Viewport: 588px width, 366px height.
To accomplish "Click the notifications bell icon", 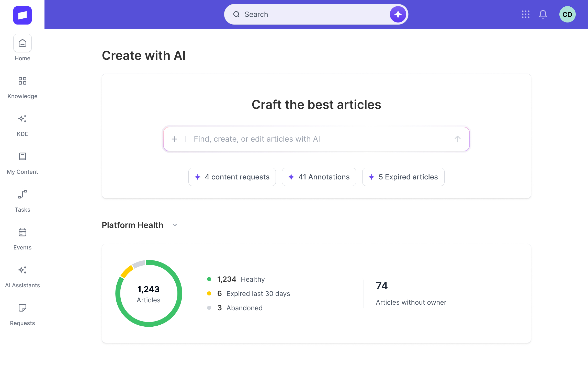I will point(543,14).
